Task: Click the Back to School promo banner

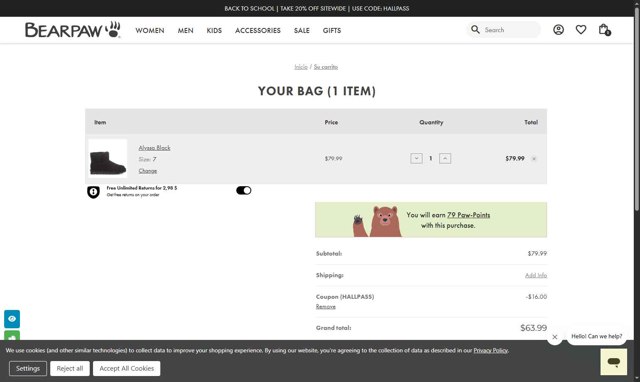Action: (x=317, y=8)
